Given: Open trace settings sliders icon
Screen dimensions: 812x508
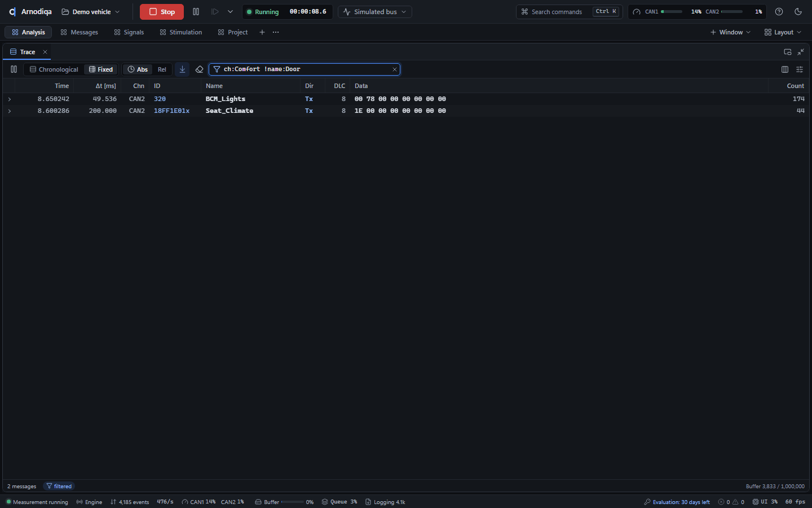Looking at the screenshot, I should (800, 69).
